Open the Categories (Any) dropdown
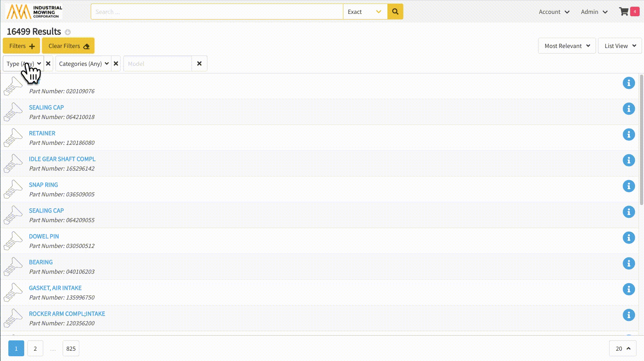 pos(83,63)
